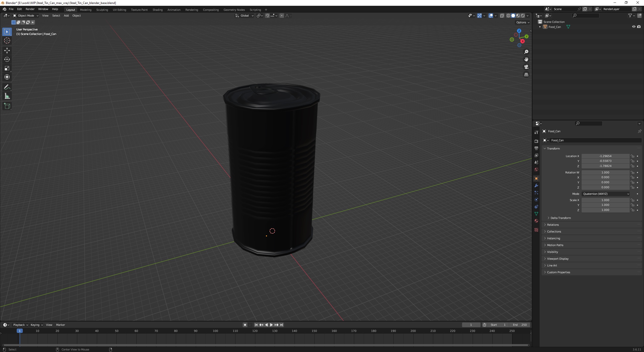Hide Food_Can in viewport via eye
Viewport: 644px width, 352px height.
click(634, 27)
